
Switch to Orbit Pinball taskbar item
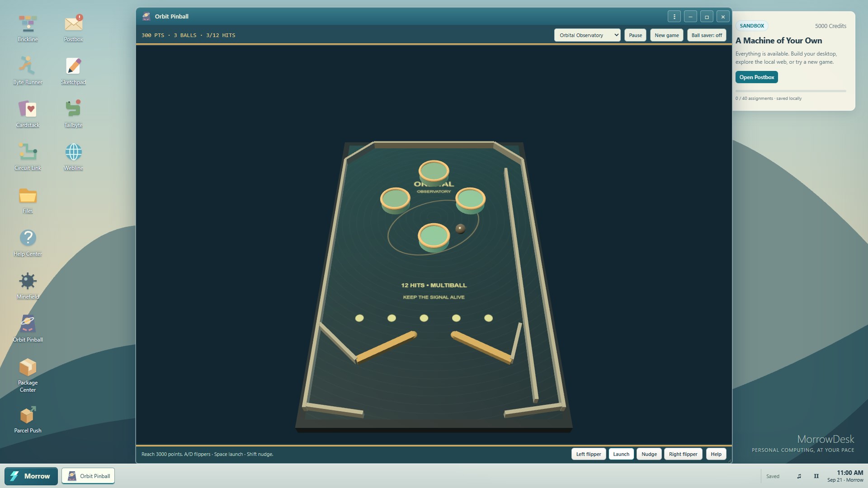(x=88, y=476)
